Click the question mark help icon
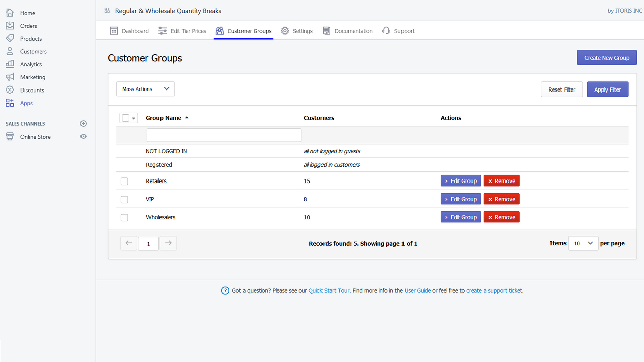The width and height of the screenshot is (644, 362). [225, 290]
